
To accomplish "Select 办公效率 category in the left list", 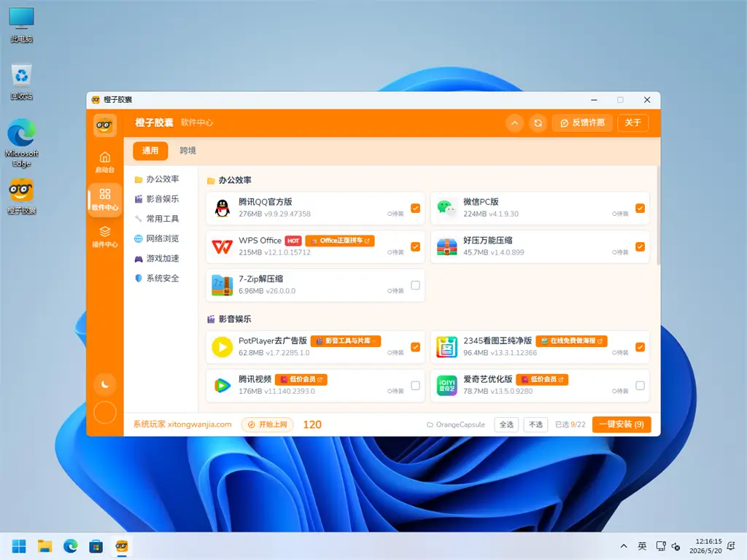I will point(157,179).
